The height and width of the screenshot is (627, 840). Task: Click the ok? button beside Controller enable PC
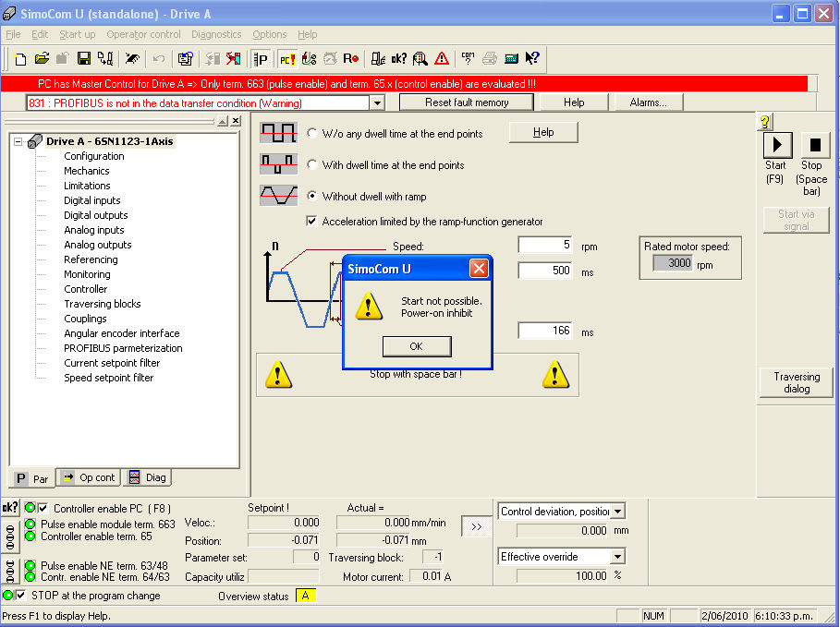[10, 507]
